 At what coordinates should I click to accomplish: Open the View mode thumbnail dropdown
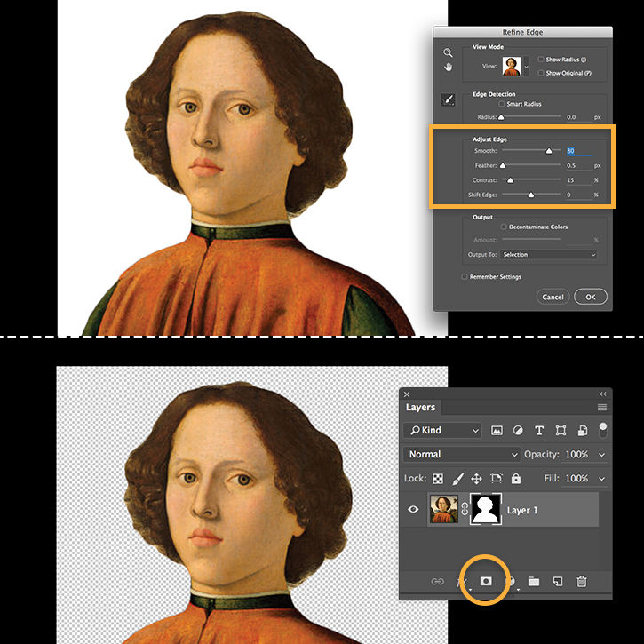pos(526,66)
